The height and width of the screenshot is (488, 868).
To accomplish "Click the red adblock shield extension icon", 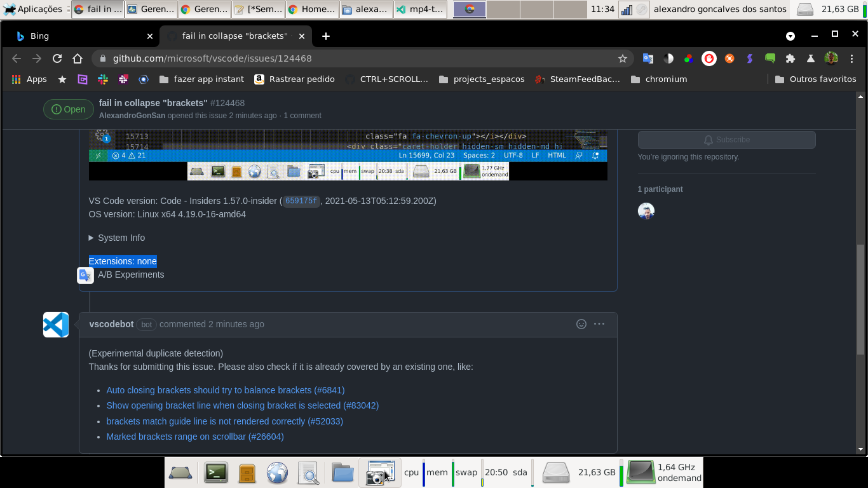I will (x=709, y=58).
